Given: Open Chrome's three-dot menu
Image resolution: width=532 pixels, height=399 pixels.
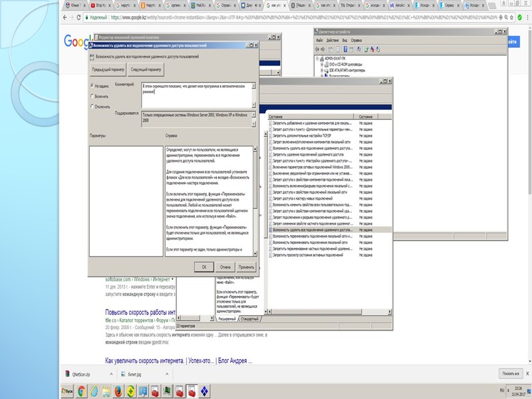Looking at the screenshot, I should tap(527, 17).
